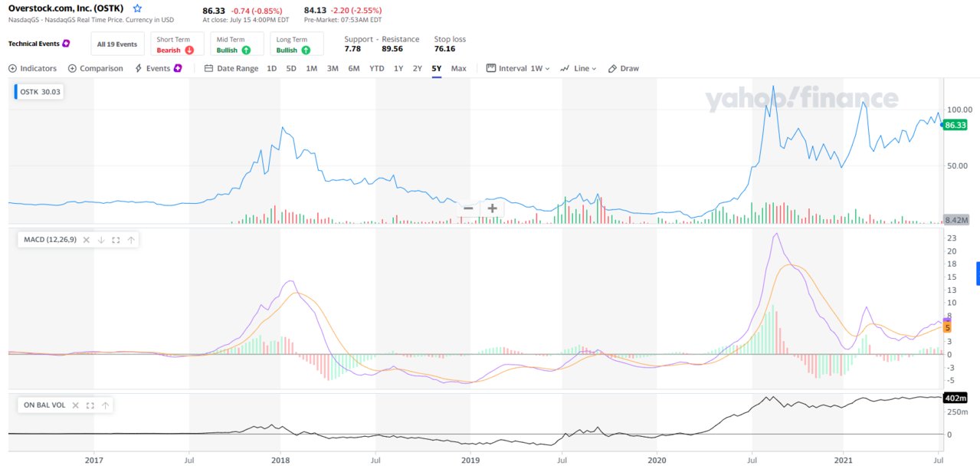Screen dimensions: 980x469
Task: Open the Long Term Bullish card
Action: (x=297, y=44)
